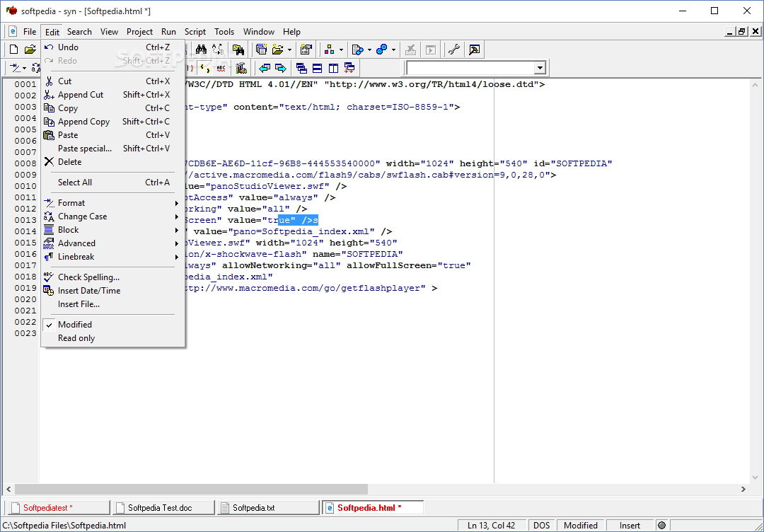Open the toolbar combo box dropdown arrow
Screen dimensions: 764x532
[539, 68]
